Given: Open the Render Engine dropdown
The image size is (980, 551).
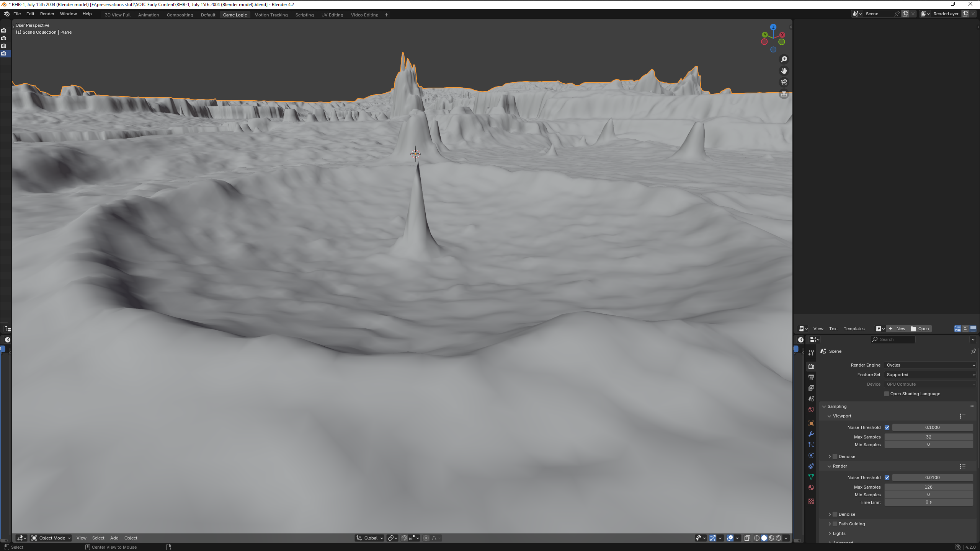Looking at the screenshot, I should (x=930, y=365).
